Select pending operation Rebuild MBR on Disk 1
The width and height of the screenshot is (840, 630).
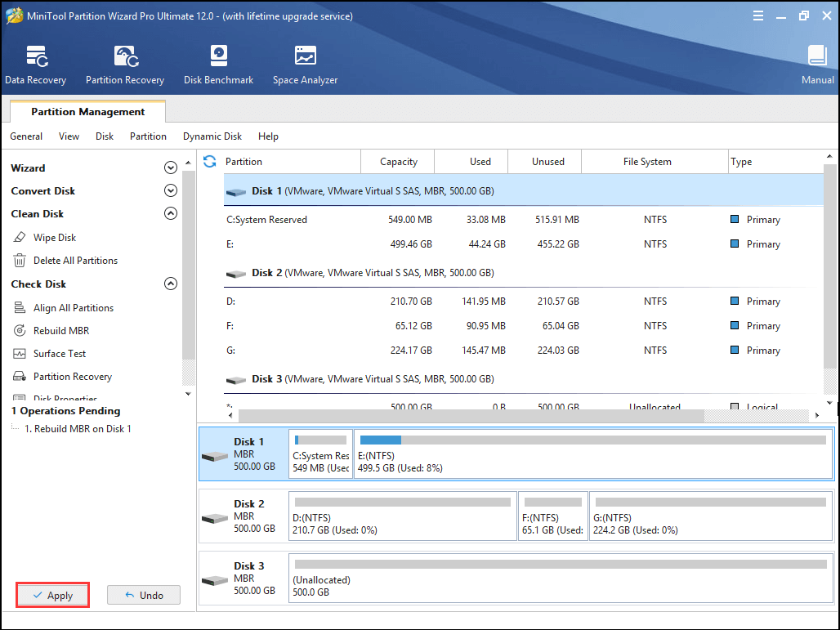[78, 428]
